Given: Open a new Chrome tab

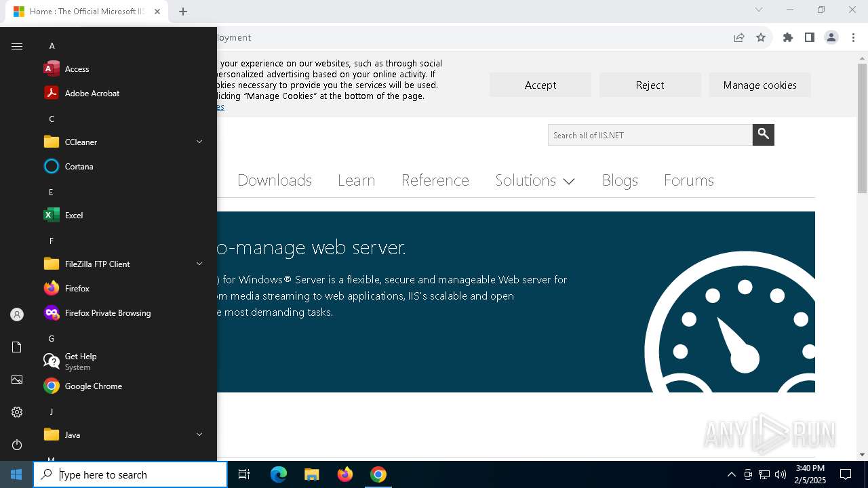Looking at the screenshot, I should 183,12.
